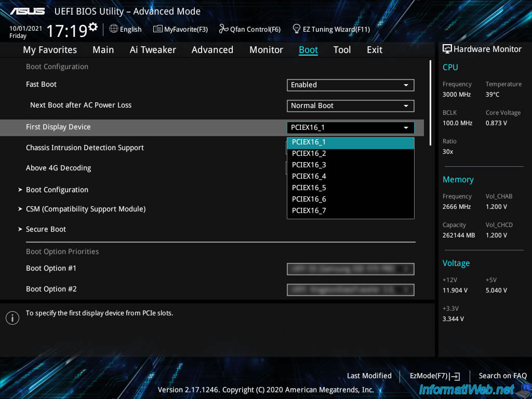The image size is (532, 399).
Task: Click the settings list scrollbar
Action: pos(430,103)
